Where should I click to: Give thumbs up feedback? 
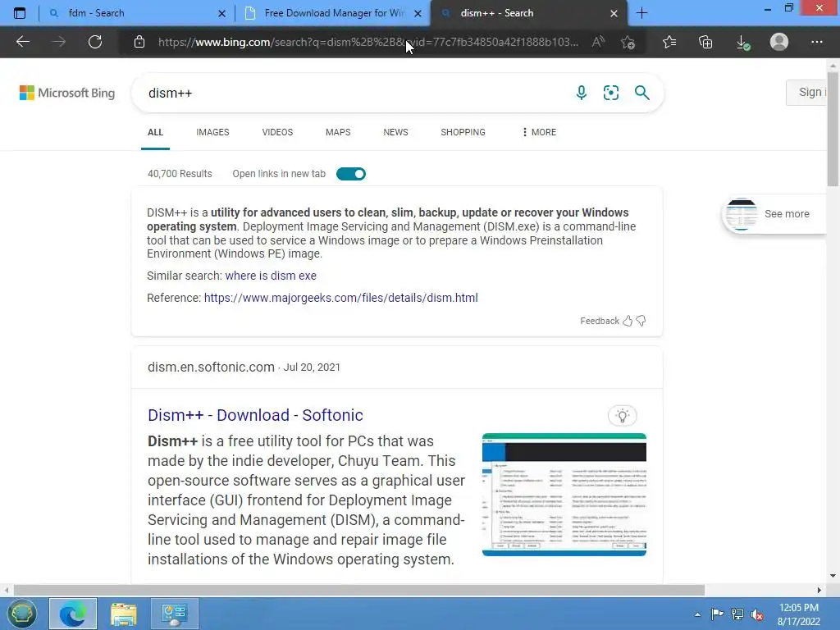[x=628, y=321]
